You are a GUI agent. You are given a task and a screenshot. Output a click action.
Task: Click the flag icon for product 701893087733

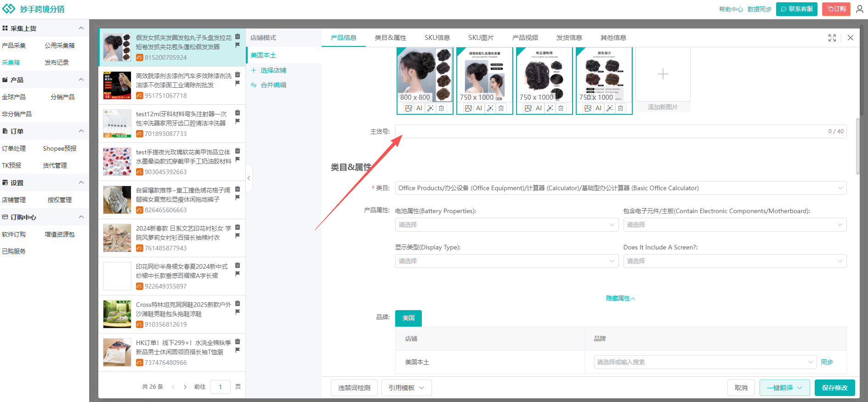pos(238,121)
